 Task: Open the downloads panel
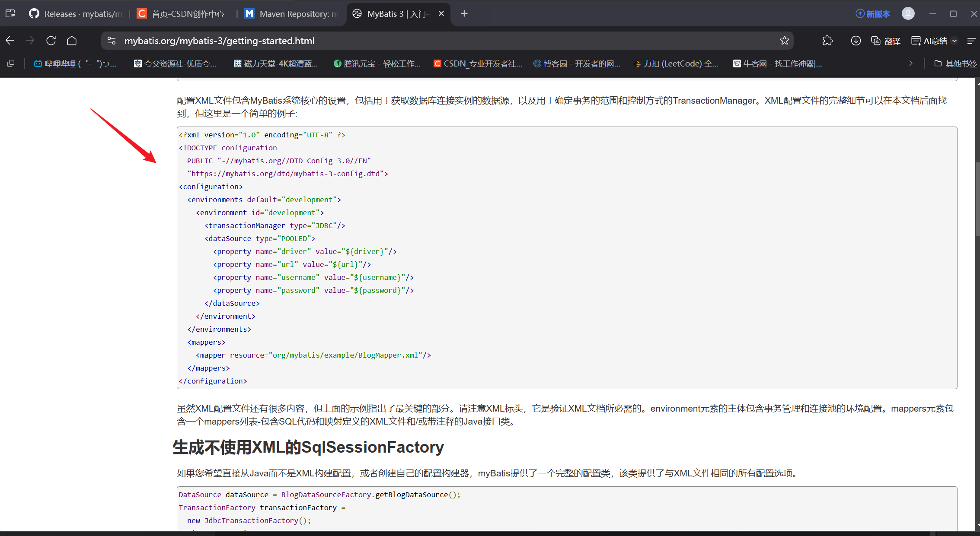click(856, 41)
